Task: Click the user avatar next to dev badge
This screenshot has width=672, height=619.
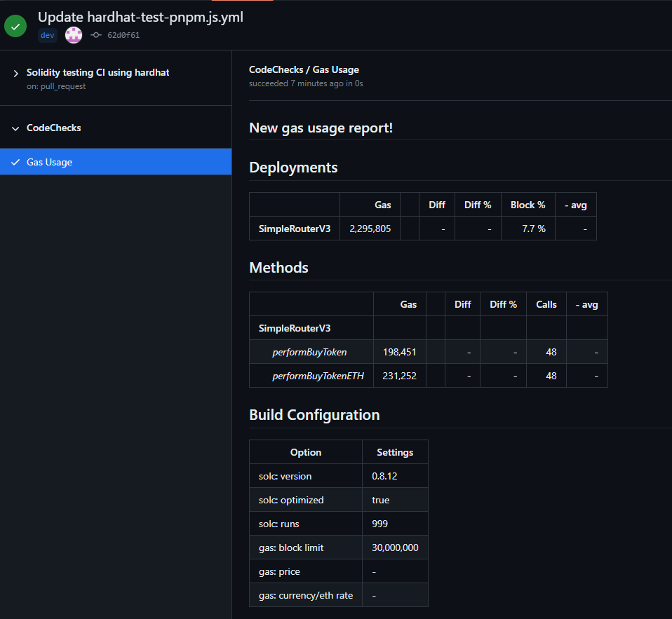Action: (x=73, y=34)
